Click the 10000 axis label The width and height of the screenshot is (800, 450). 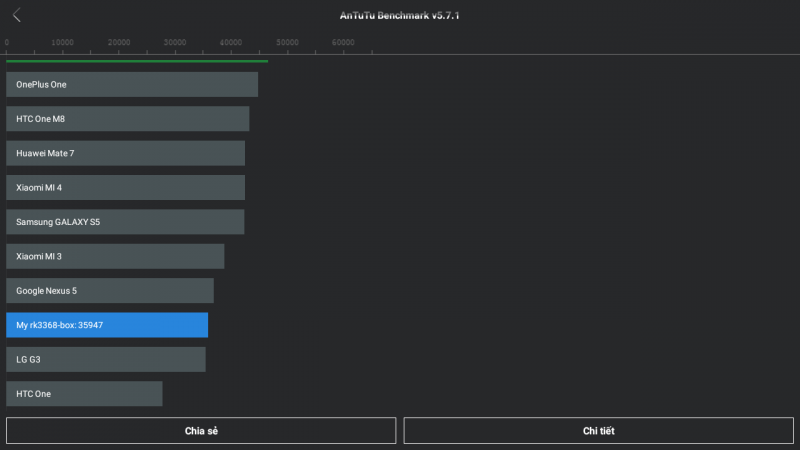coord(62,42)
